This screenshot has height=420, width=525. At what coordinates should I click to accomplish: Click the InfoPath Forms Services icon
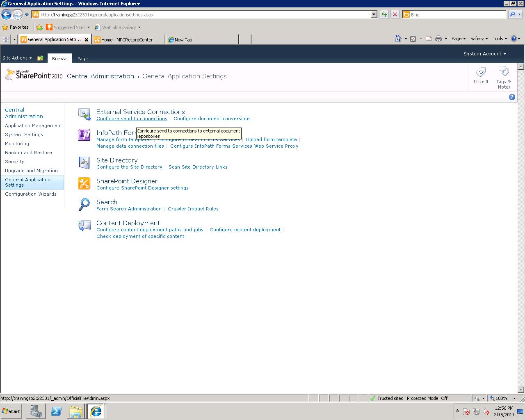[84, 135]
